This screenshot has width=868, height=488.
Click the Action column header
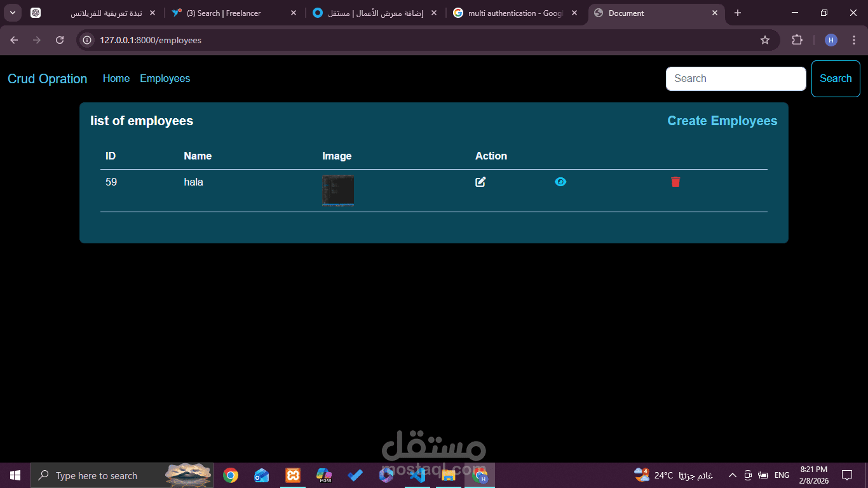[x=491, y=156]
